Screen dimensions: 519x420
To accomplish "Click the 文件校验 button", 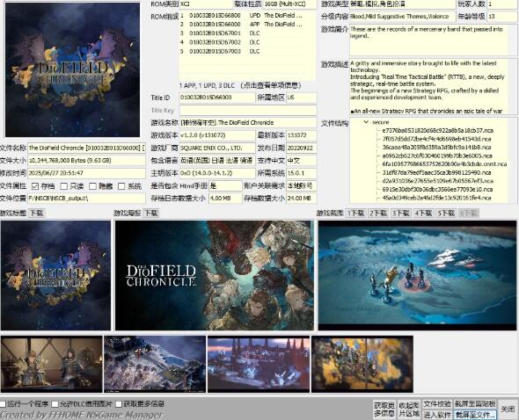I will [437, 404].
